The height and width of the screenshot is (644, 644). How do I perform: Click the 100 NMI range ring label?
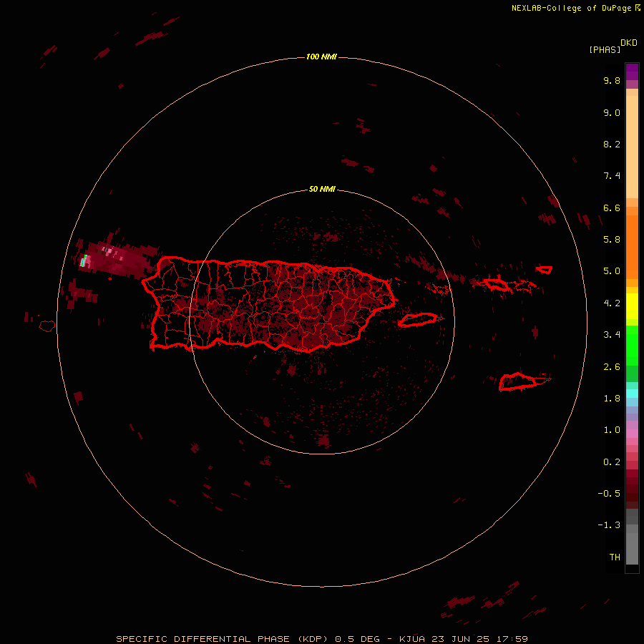click(321, 57)
